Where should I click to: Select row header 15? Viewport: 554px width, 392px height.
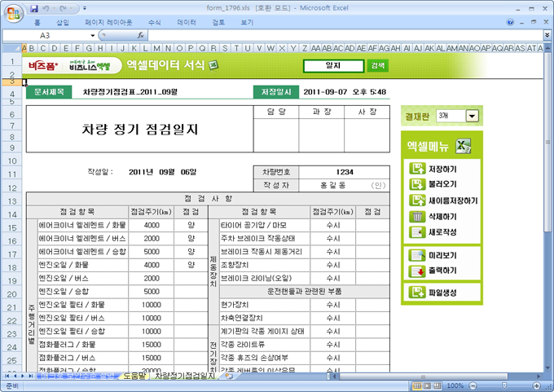(12, 227)
